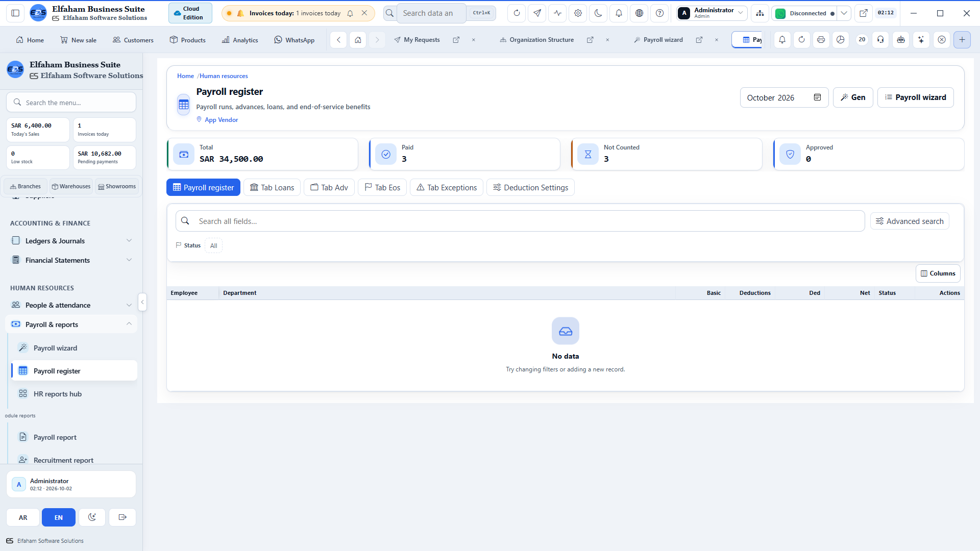The height and width of the screenshot is (551, 980).
Task: Expand Ledgers & Journals menu
Action: pyautogui.click(x=71, y=241)
